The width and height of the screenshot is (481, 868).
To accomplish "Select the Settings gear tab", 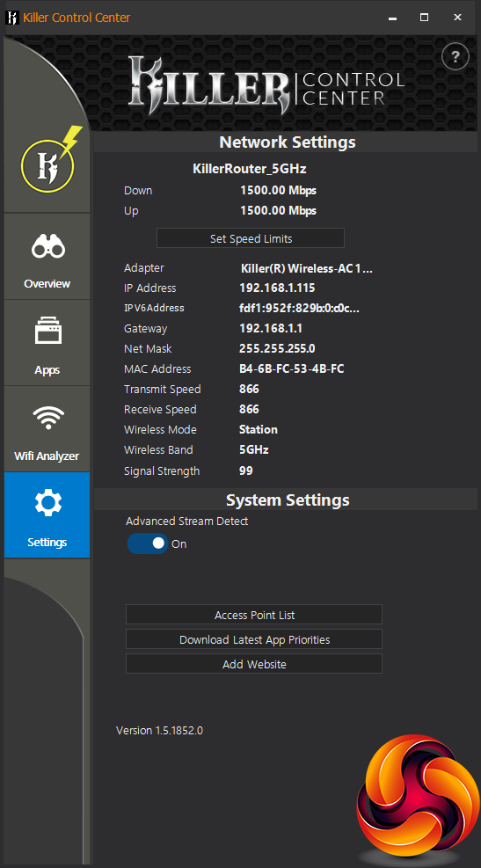I will (x=47, y=514).
